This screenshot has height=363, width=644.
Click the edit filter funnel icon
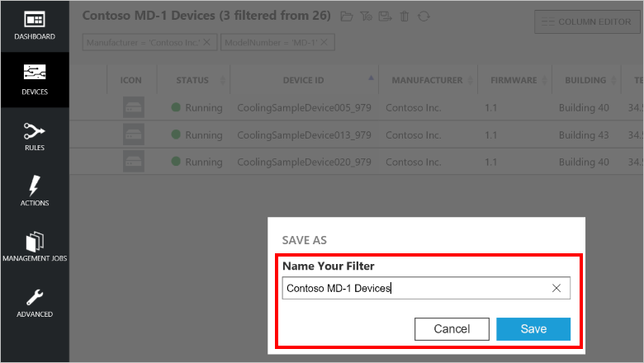tap(366, 16)
